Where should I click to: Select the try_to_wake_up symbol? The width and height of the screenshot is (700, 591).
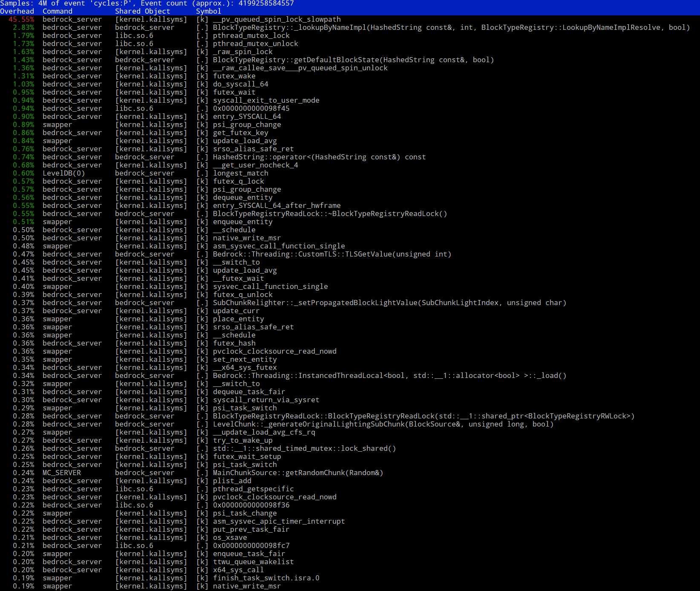tap(243, 441)
